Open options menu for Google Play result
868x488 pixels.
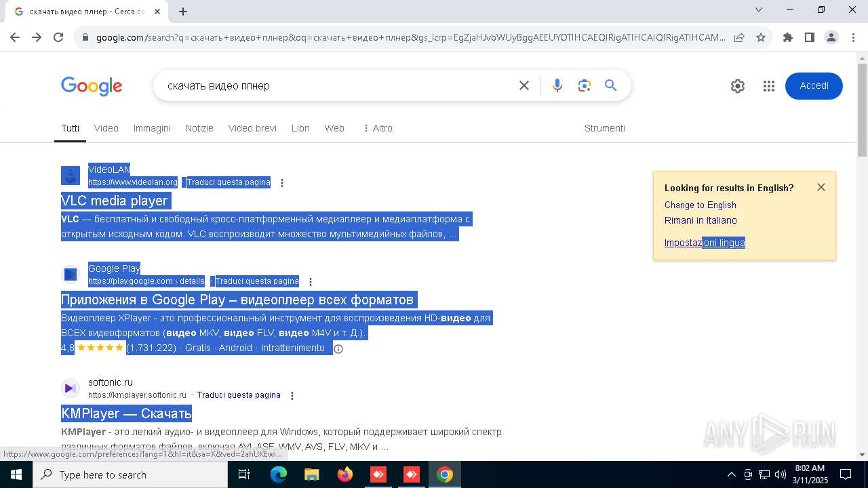[x=311, y=281]
